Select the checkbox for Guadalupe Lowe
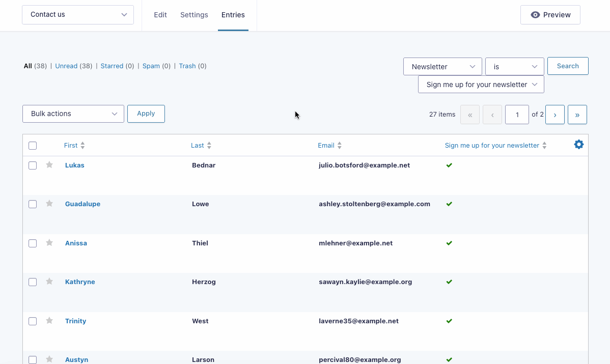This screenshot has width=610, height=364. pos(32,204)
